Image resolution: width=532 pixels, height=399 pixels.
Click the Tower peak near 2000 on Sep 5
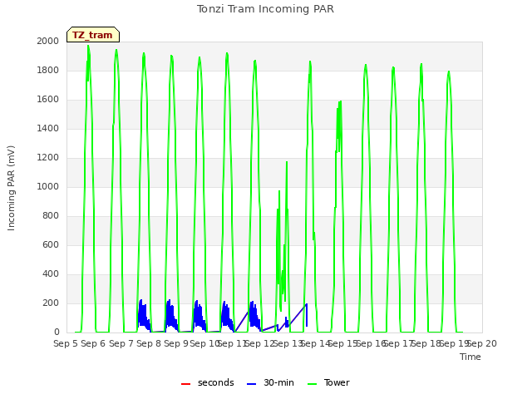pos(88,47)
